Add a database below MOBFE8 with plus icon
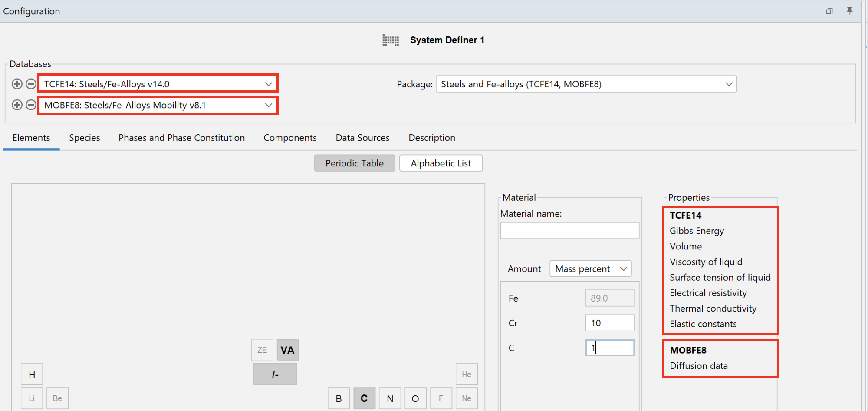868x411 pixels. [17, 105]
